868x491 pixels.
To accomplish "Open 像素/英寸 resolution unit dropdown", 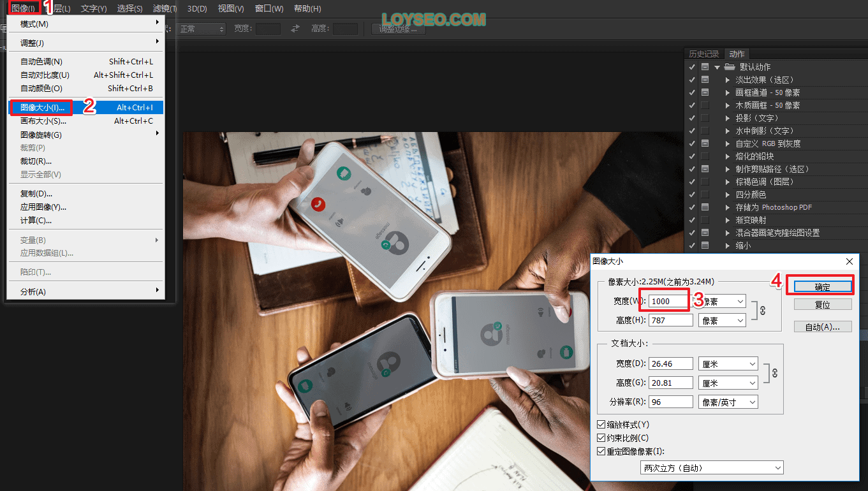I will (x=728, y=402).
